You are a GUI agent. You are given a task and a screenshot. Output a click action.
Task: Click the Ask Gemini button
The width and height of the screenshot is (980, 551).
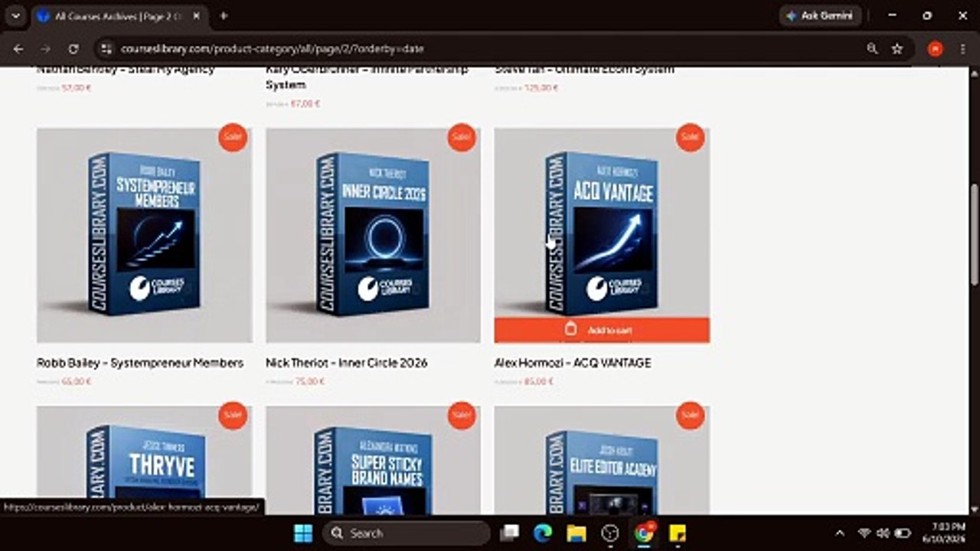tap(820, 15)
